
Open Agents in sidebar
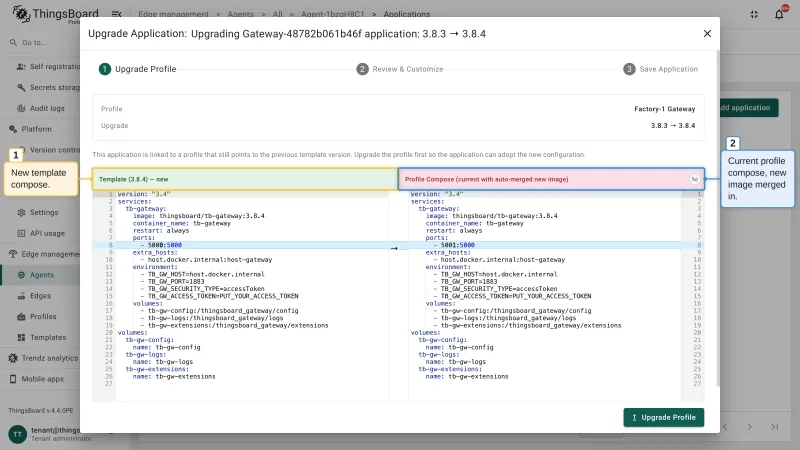[41, 275]
